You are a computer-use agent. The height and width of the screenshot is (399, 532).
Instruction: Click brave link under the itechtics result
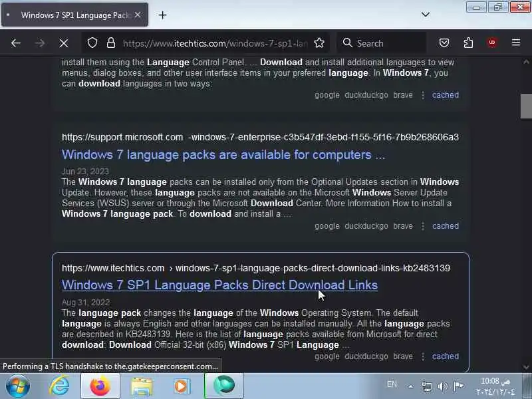[x=403, y=356]
